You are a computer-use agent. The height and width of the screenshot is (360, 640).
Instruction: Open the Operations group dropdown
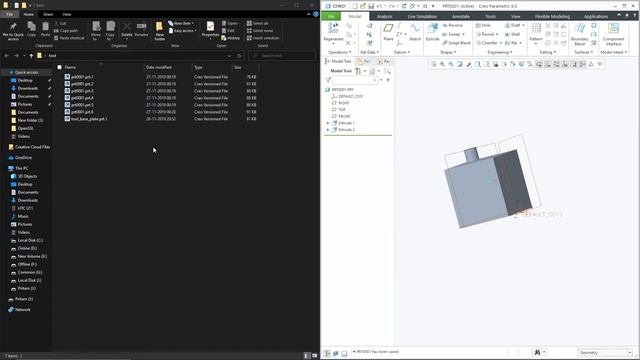click(340, 52)
